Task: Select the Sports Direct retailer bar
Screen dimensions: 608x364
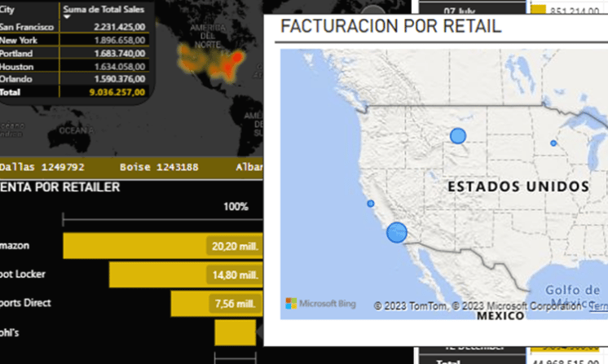Action: tap(217, 304)
